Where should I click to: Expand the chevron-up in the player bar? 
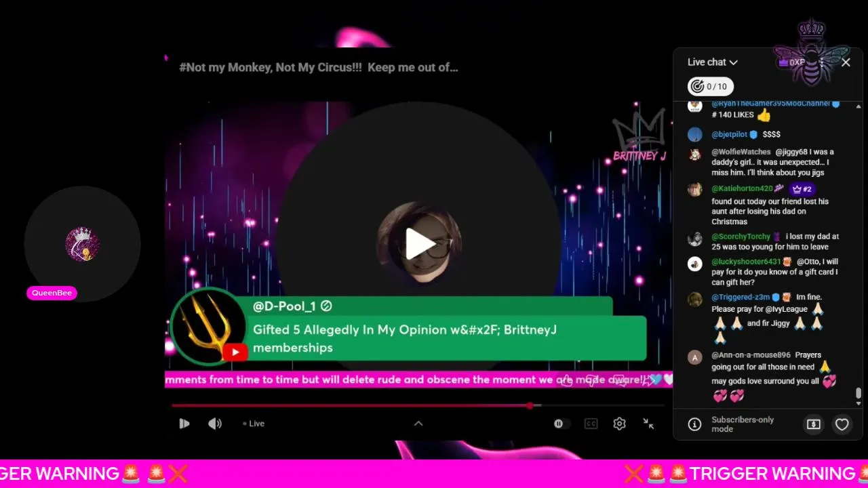coord(418,424)
